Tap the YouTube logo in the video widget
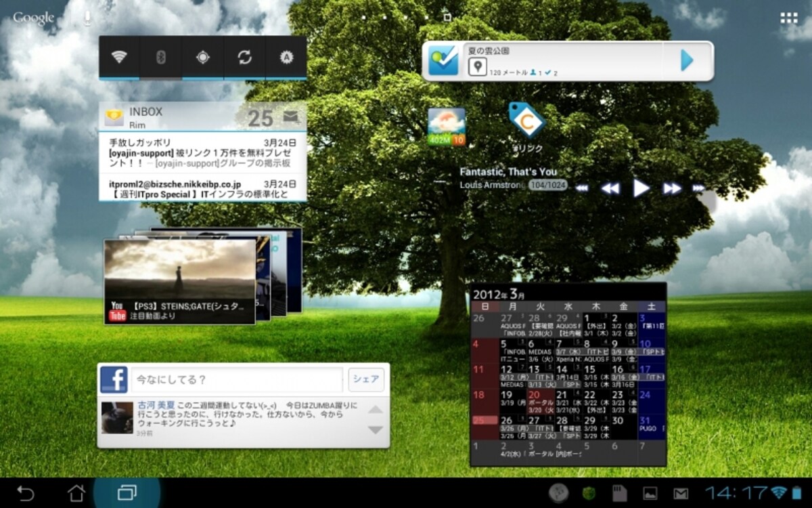Viewport: 812px width, 508px height. point(117,311)
